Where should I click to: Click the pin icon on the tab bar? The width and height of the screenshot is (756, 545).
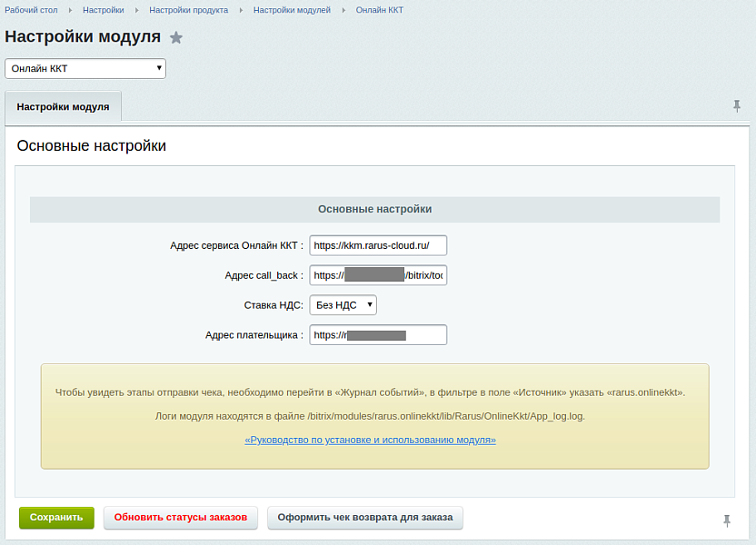pos(737,106)
